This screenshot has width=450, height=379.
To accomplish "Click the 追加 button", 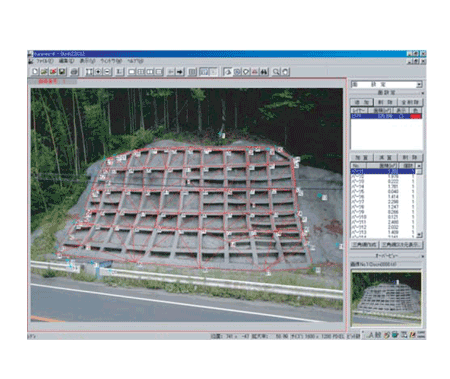I will (x=361, y=102).
